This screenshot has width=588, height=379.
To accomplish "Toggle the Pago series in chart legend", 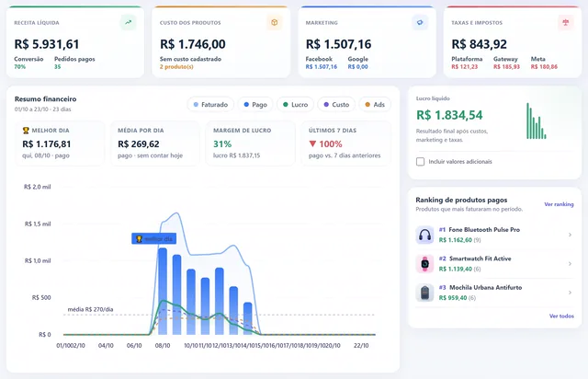I will coord(255,105).
